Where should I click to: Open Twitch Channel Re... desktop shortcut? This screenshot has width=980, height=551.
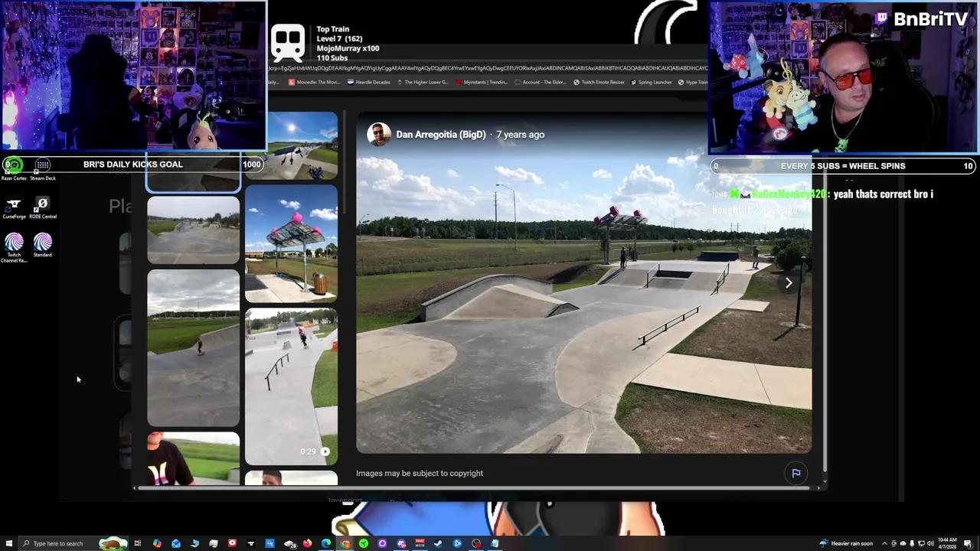click(14, 248)
